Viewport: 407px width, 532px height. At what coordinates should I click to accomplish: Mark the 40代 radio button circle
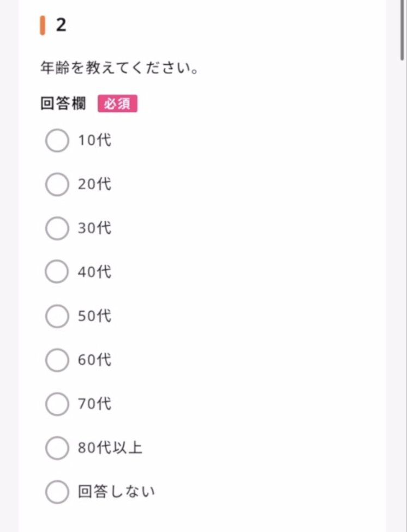click(x=57, y=272)
